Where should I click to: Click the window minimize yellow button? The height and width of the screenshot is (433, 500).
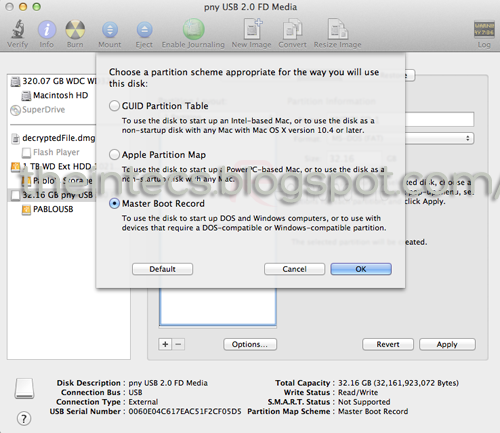tap(23, 7)
